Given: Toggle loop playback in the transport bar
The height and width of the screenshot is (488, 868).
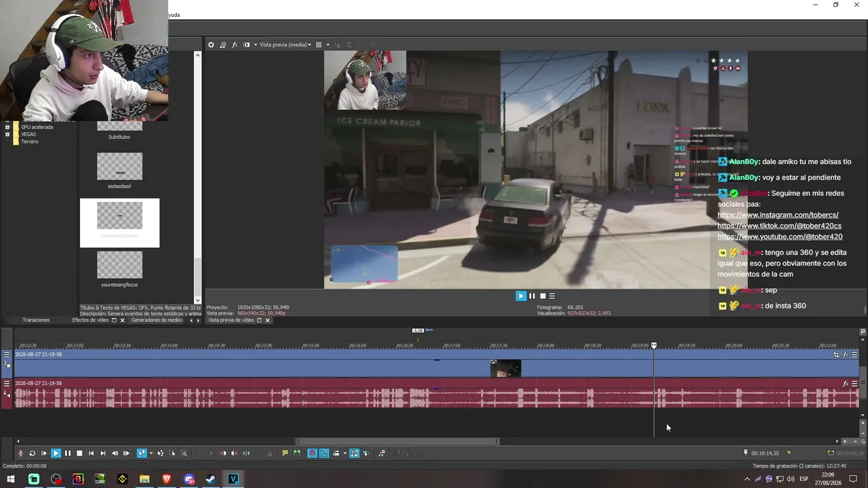Looking at the screenshot, I should [x=32, y=453].
